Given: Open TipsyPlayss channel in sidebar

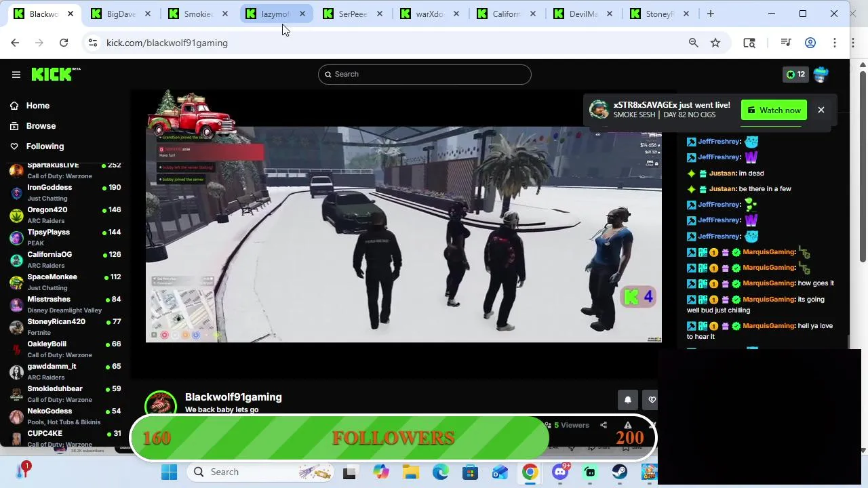Looking at the screenshot, I should pyautogui.click(x=65, y=237).
